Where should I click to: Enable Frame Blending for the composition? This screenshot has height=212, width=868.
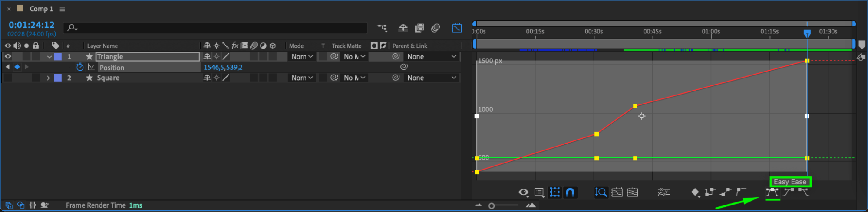point(419,28)
